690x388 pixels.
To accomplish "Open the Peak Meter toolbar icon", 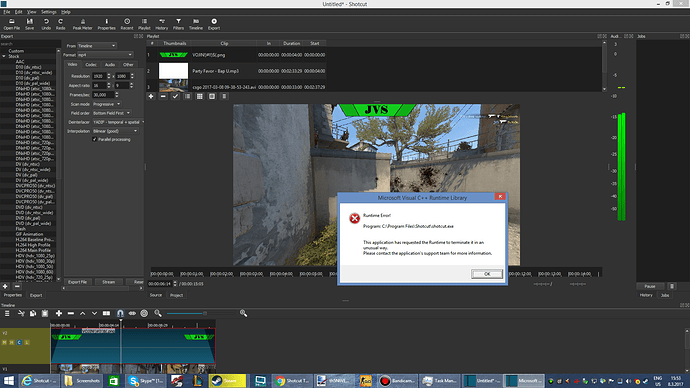I will (82, 24).
